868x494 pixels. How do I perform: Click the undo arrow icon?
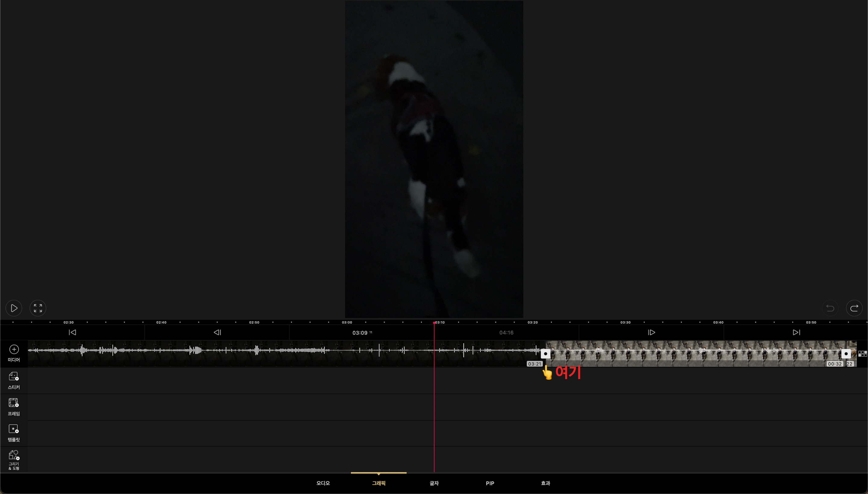click(x=830, y=308)
